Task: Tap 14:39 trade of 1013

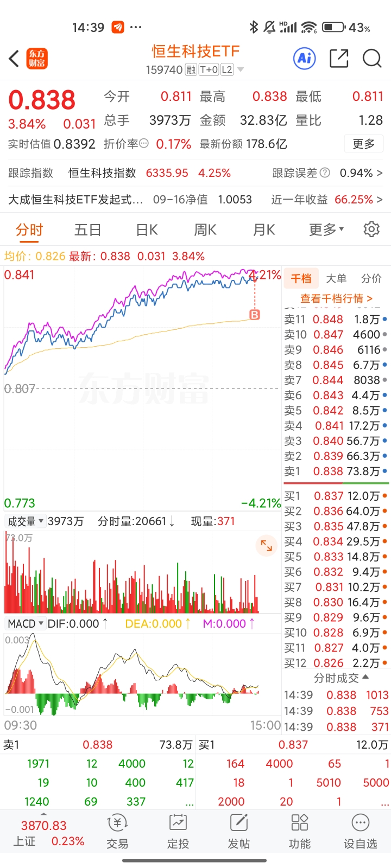Action: pyautogui.click(x=336, y=695)
